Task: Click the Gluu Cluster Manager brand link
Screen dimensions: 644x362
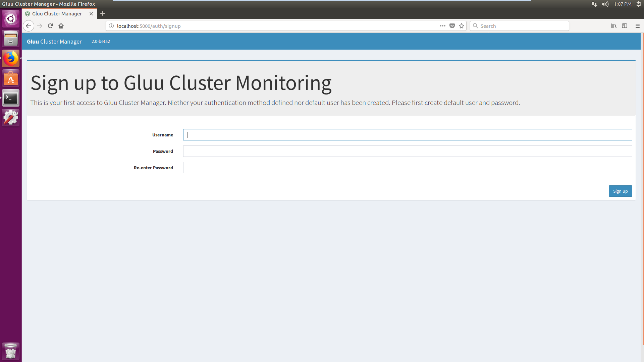Action: (54, 42)
